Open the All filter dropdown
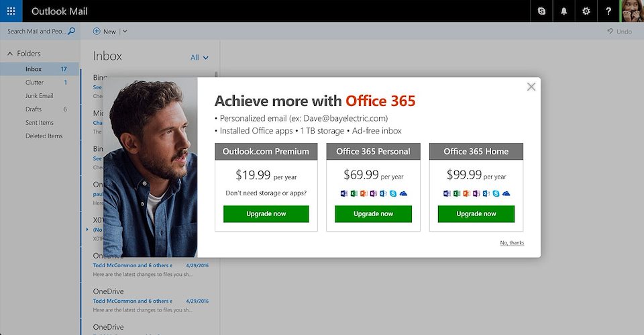644x335 pixels. coord(199,58)
